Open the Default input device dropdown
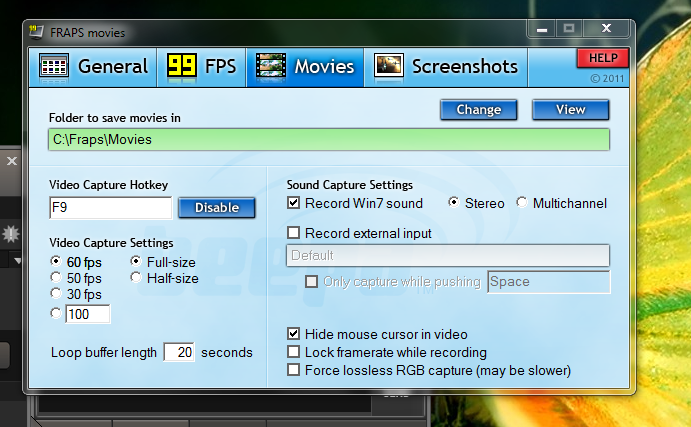691x427 pixels. (x=448, y=256)
